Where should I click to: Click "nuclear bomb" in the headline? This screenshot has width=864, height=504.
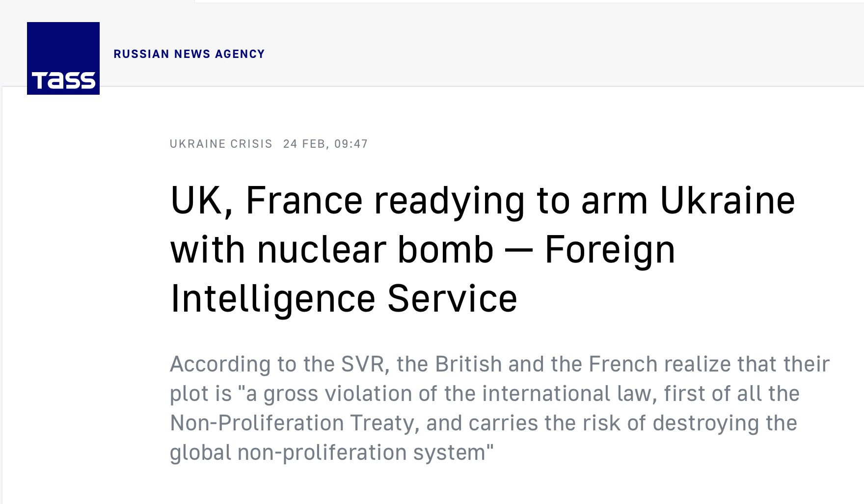[375, 249]
